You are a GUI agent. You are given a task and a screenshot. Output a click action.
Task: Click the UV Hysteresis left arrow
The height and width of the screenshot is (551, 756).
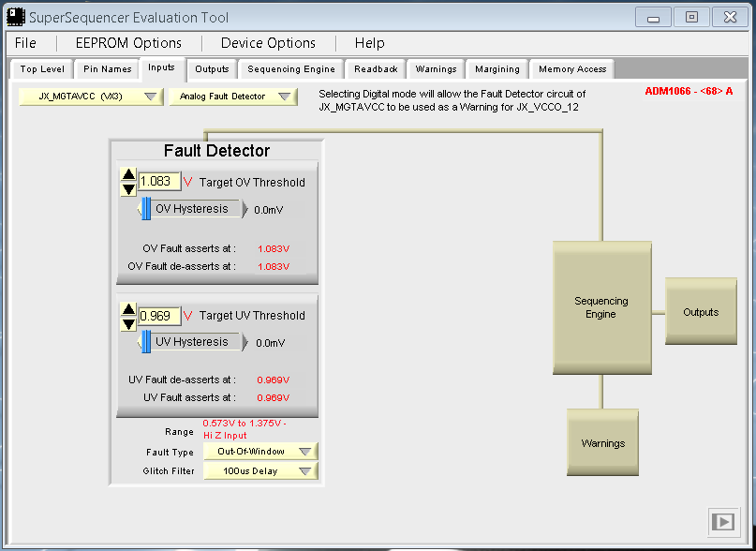(x=140, y=342)
